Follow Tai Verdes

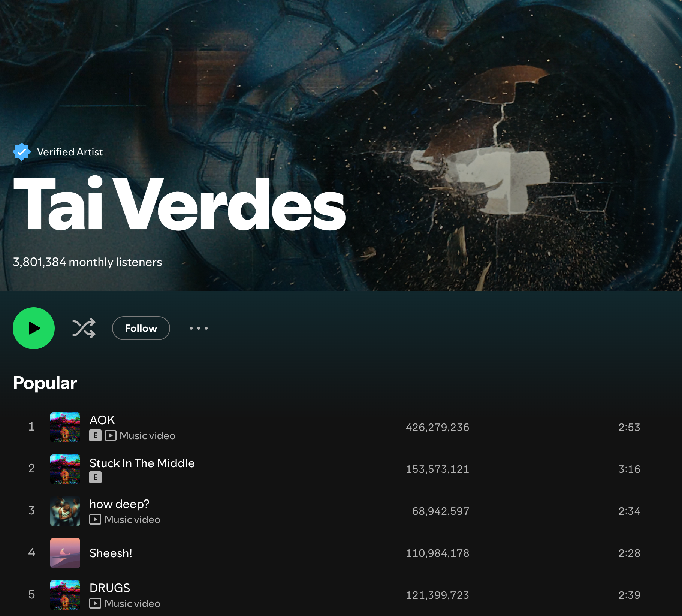(x=141, y=328)
